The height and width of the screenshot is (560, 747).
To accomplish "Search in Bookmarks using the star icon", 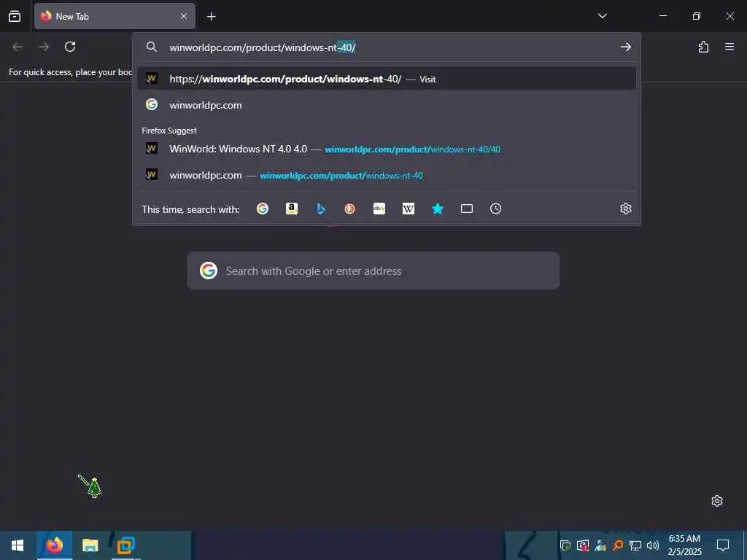I will 438,209.
